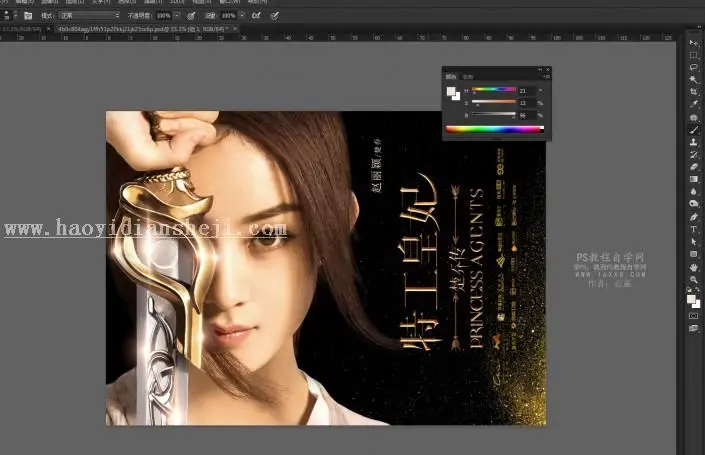Enable airbrush build-up mode
This screenshot has height=455, width=705.
click(x=256, y=16)
